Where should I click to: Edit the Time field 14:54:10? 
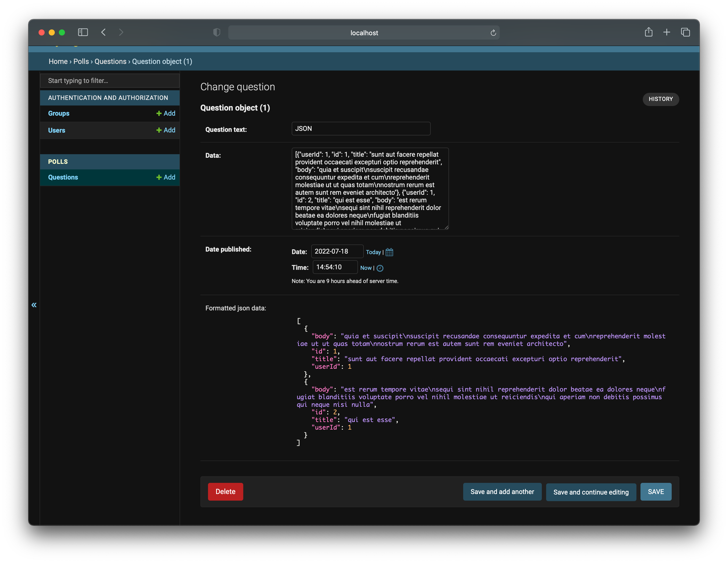(x=335, y=267)
